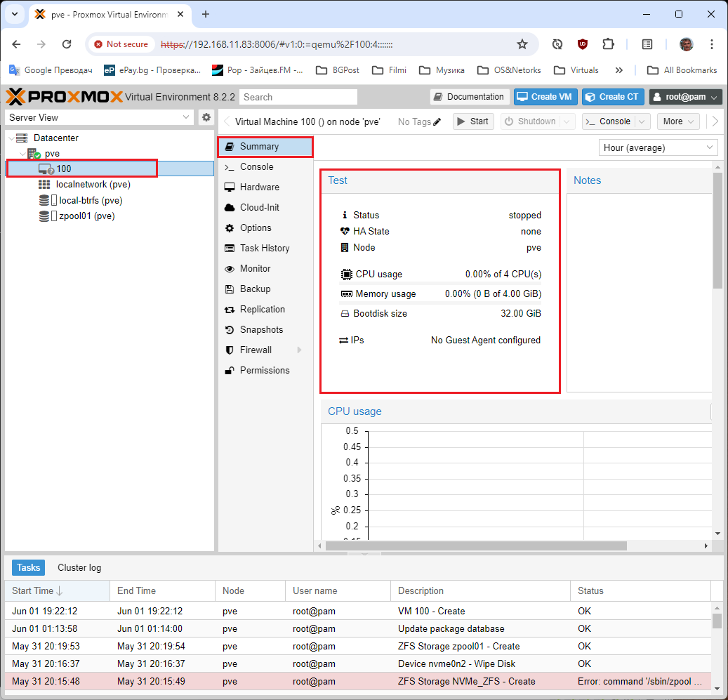Select the pve node in tree
Viewport: 728px width, 700px height.
point(52,153)
